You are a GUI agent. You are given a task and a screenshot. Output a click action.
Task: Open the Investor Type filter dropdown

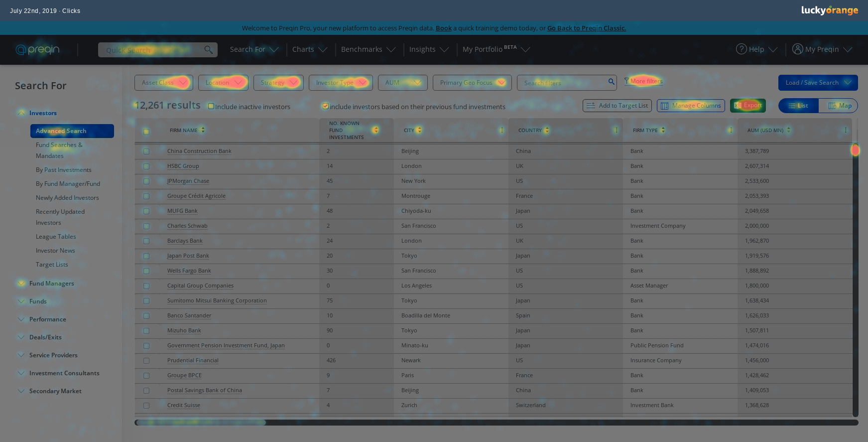point(341,83)
